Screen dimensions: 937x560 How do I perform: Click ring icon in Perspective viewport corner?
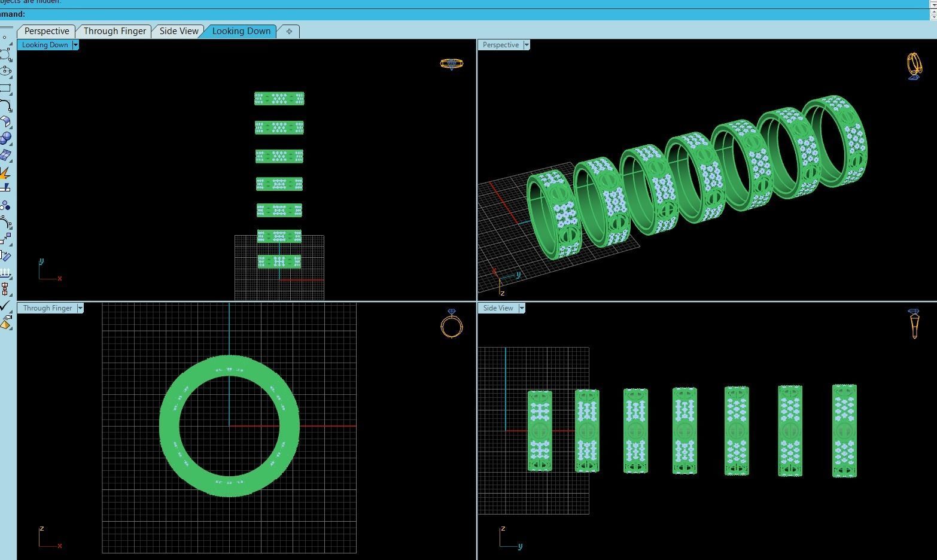[914, 66]
